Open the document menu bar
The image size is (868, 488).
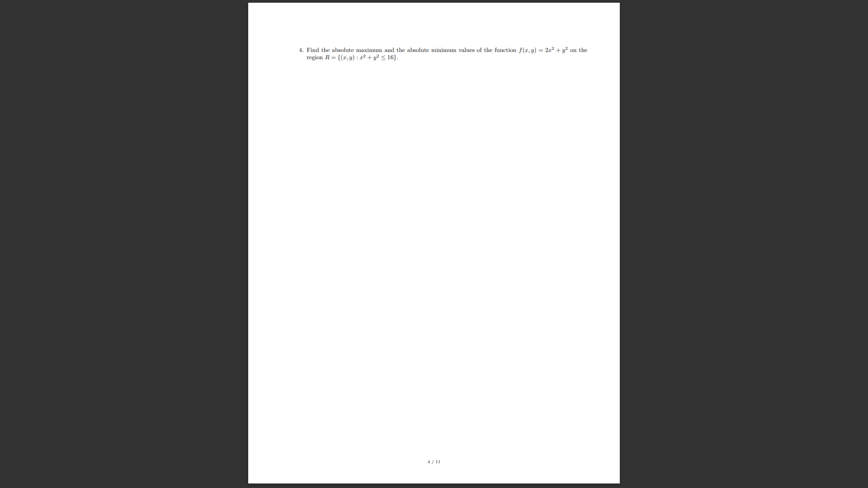pos(434,1)
